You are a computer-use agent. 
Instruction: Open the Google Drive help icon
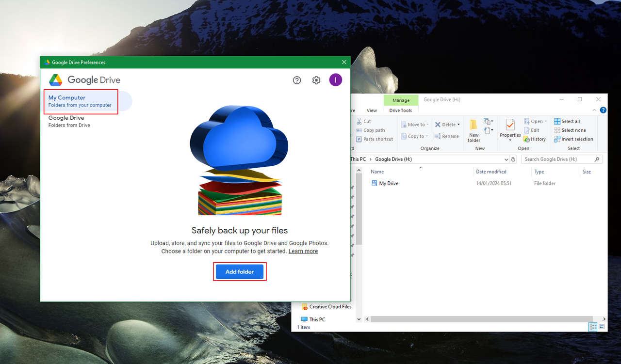pyautogui.click(x=297, y=80)
